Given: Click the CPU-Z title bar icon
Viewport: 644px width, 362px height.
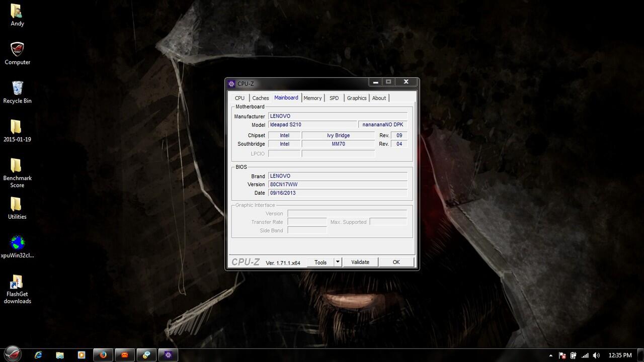Looking at the screenshot, I should click(x=231, y=83).
